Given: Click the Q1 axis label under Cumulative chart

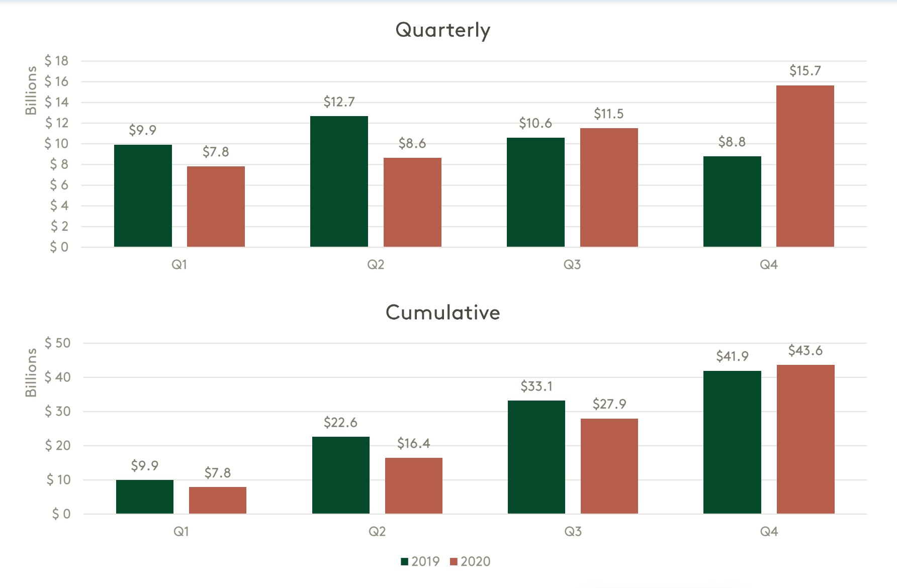Looking at the screenshot, I should [x=181, y=531].
